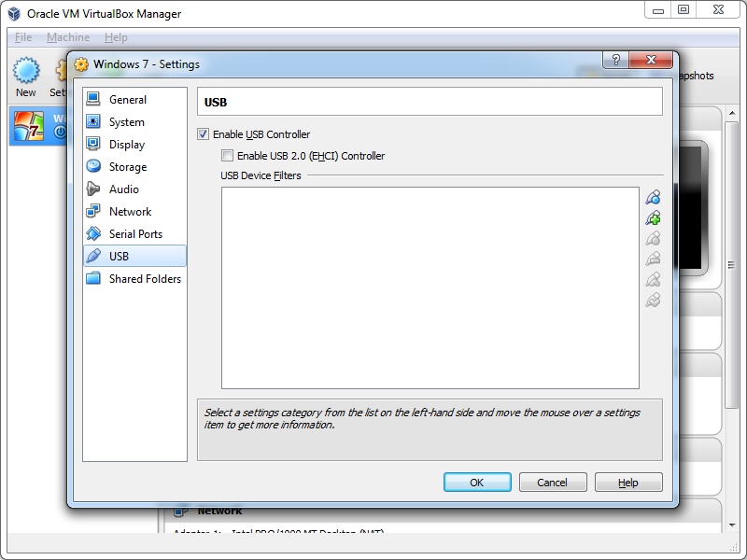Viewport: 747px width, 560px height.
Task: Click the New machine toolbar icon
Action: click(x=26, y=75)
